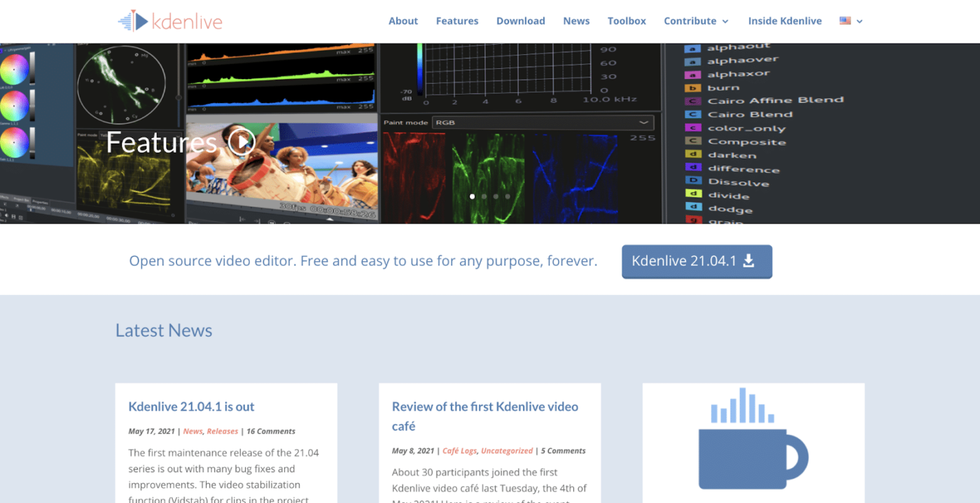Open Inside Kdenlive in navigation
980x503 pixels.
point(785,21)
